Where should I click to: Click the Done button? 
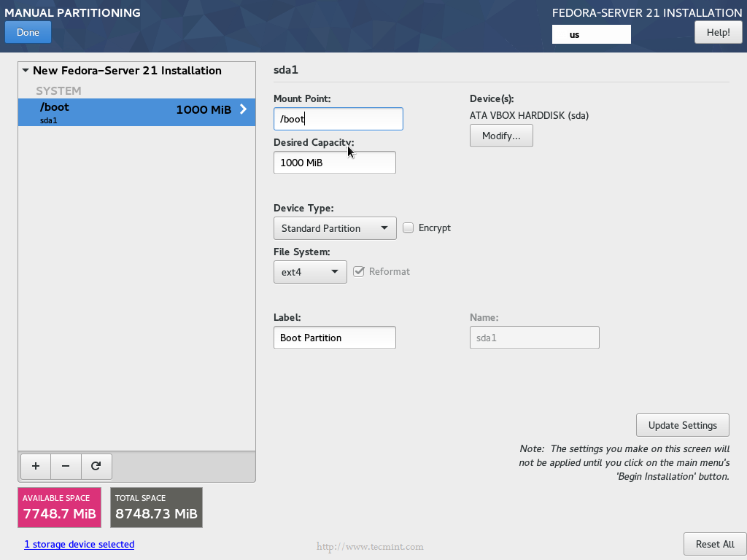click(28, 32)
